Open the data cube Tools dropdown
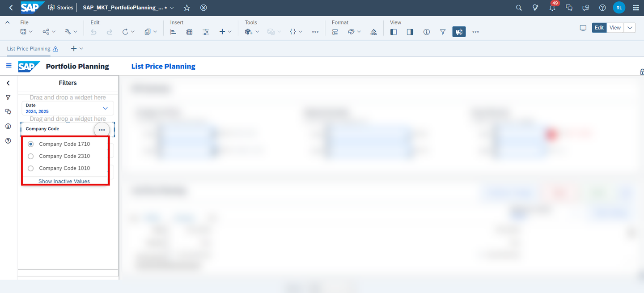 (252, 32)
